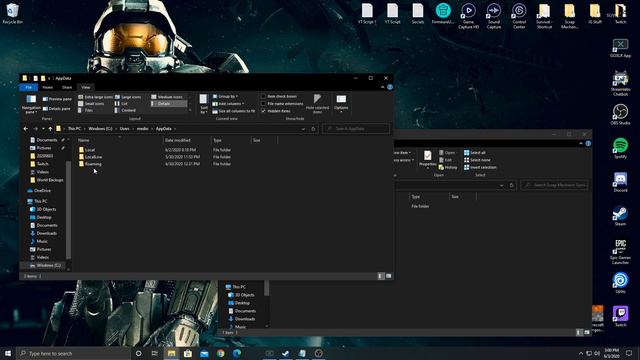
Task: Refresh the AppData folder
Action: coord(313,129)
